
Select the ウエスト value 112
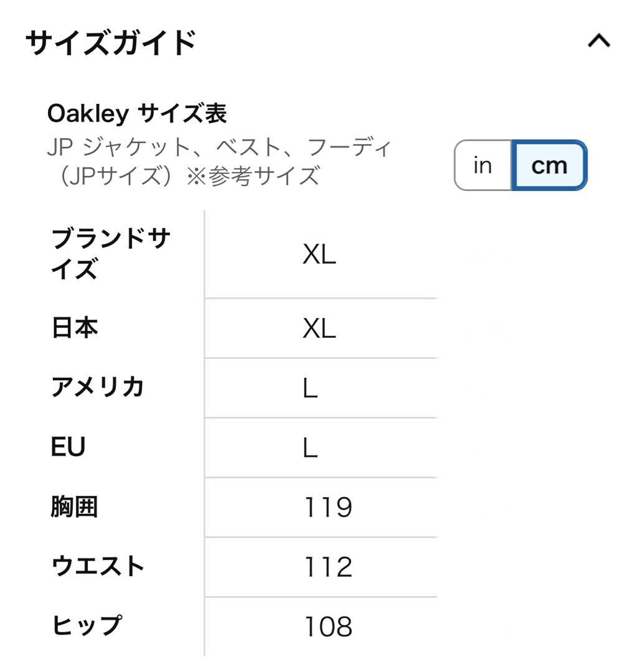pos(330,566)
